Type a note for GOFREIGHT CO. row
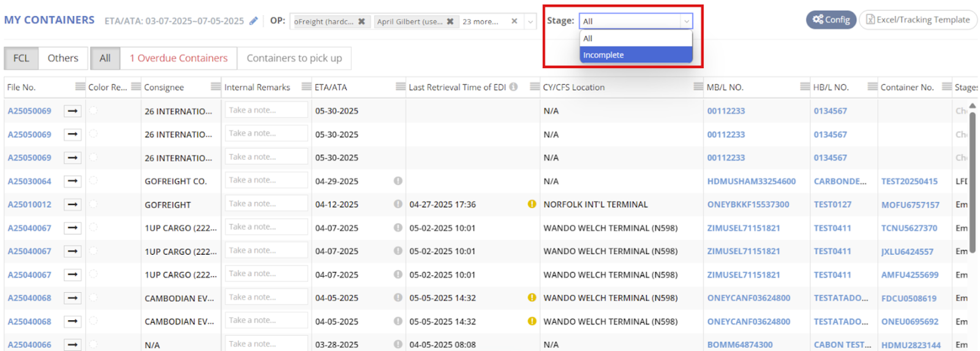This screenshot has width=980, height=351. point(266,180)
